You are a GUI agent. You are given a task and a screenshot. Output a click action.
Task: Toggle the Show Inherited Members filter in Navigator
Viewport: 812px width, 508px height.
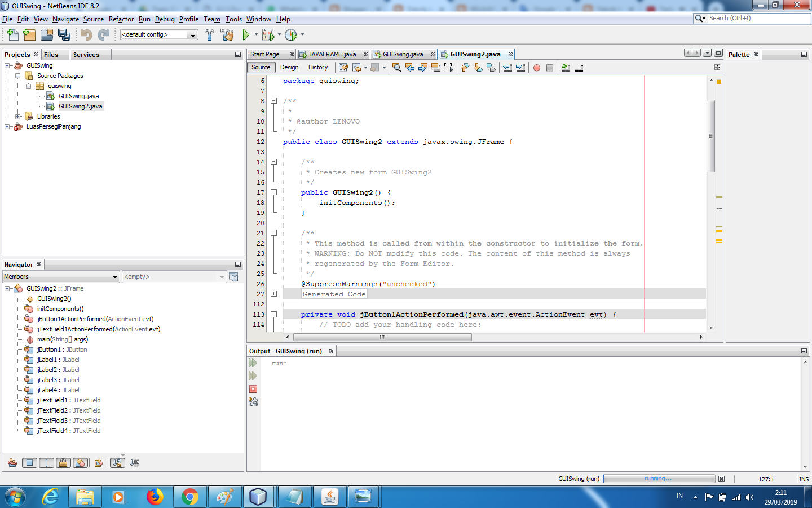click(12, 463)
